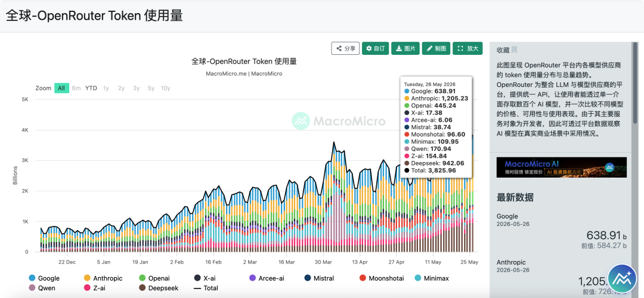Click the page heading 全球-OpenRouter Token 使用量
The height and width of the screenshot is (298, 644).
click(x=94, y=15)
